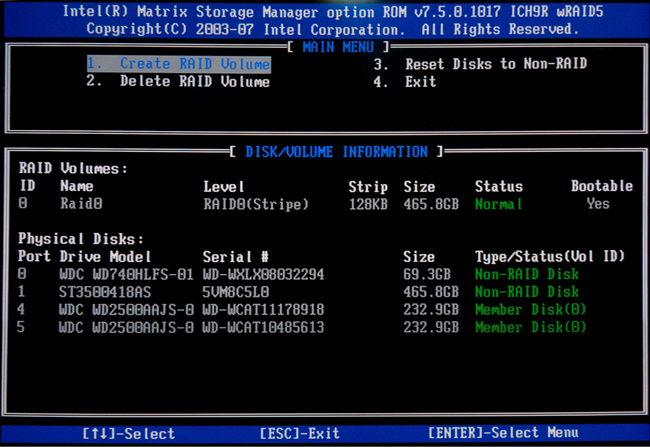Click the Raid0 465.8GB size value
This screenshot has height=447, width=650.
click(431, 204)
